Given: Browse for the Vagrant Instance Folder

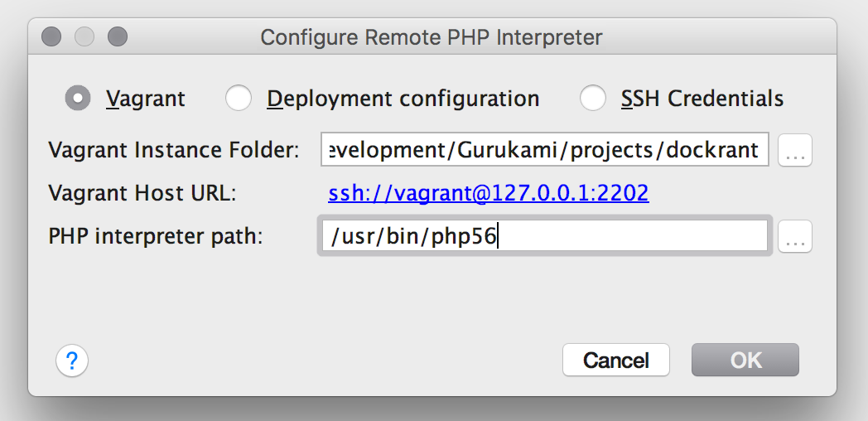Looking at the screenshot, I should [x=795, y=151].
